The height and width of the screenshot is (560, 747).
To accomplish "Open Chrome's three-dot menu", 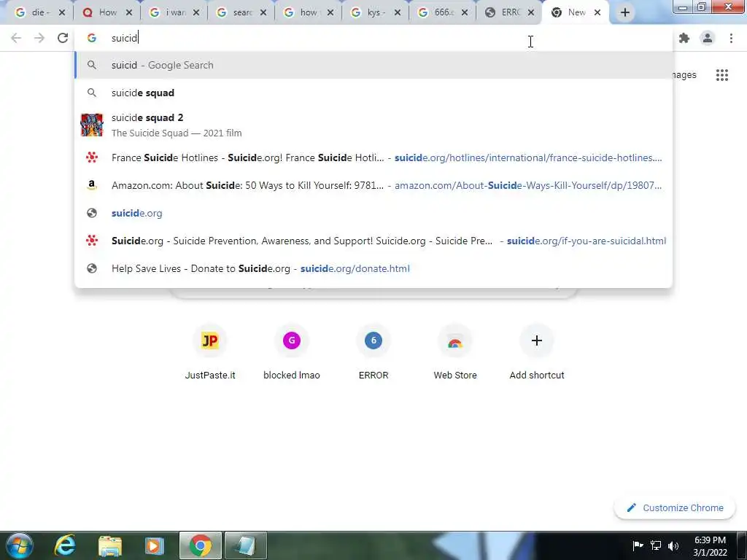I will pyautogui.click(x=731, y=38).
